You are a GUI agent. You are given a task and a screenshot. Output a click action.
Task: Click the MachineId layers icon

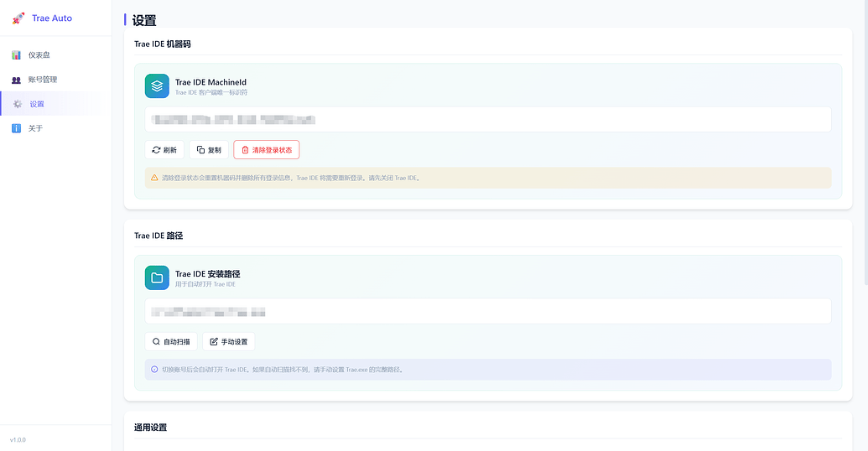coord(157,86)
